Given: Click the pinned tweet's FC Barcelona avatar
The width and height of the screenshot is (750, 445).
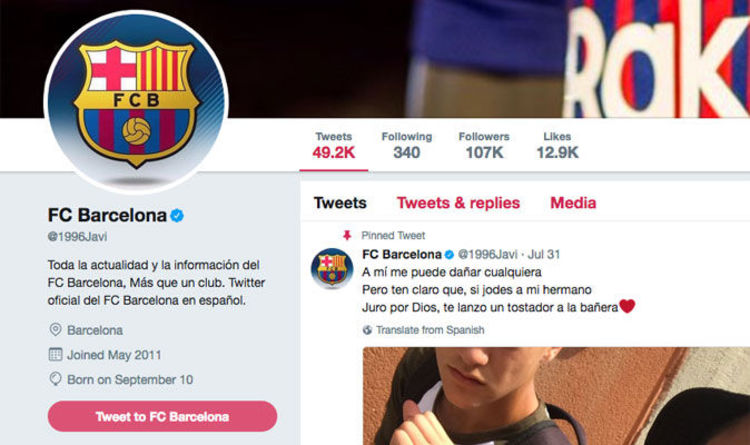Looking at the screenshot, I should click(330, 268).
